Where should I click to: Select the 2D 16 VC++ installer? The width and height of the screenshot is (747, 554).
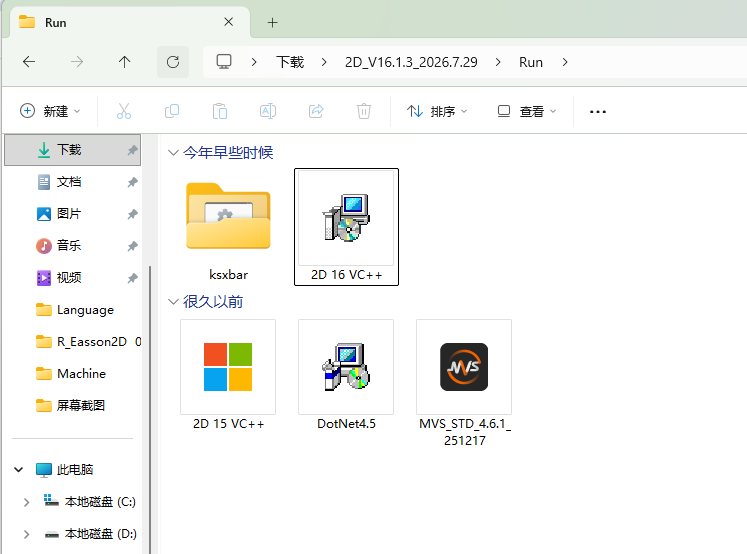click(x=346, y=227)
